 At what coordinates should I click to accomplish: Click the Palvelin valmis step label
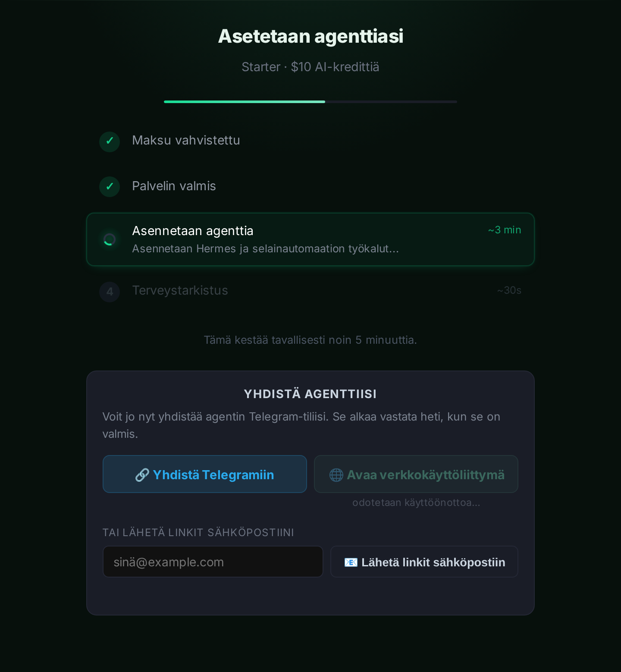(174, 186)
